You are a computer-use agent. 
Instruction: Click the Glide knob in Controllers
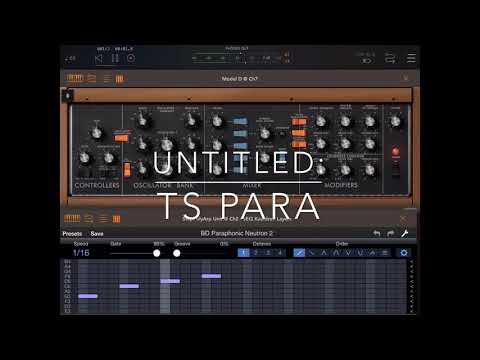pos(85,157)
